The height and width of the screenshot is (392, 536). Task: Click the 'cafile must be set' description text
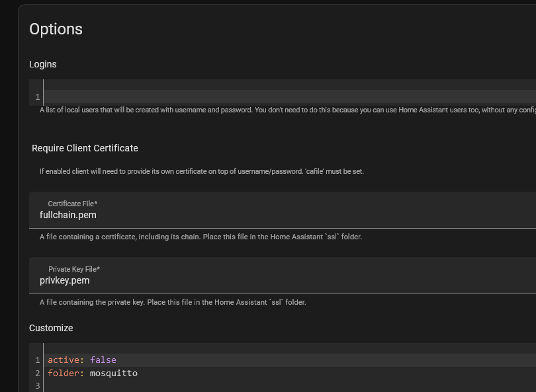(202, 171)
